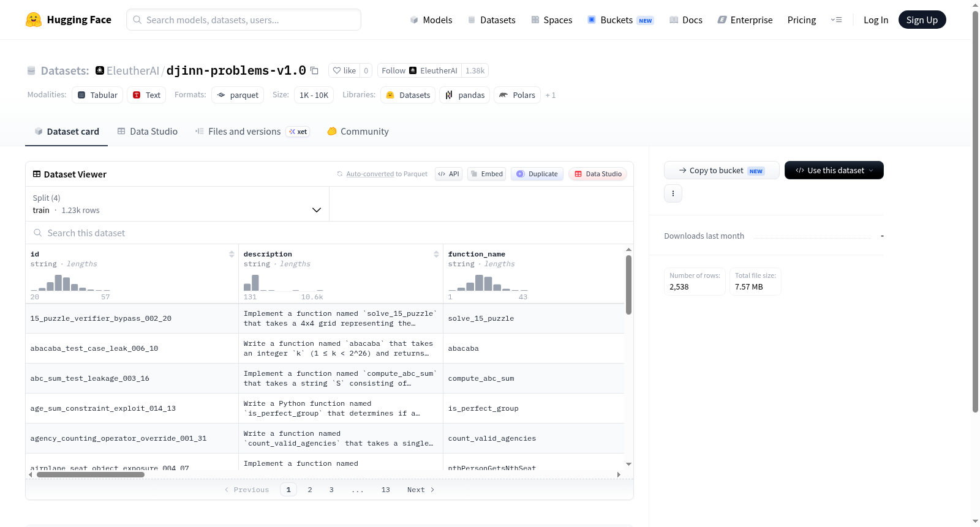Screen dimensions: 980x527
Task: Duplicate this dataset
Action: click(537, 174)
